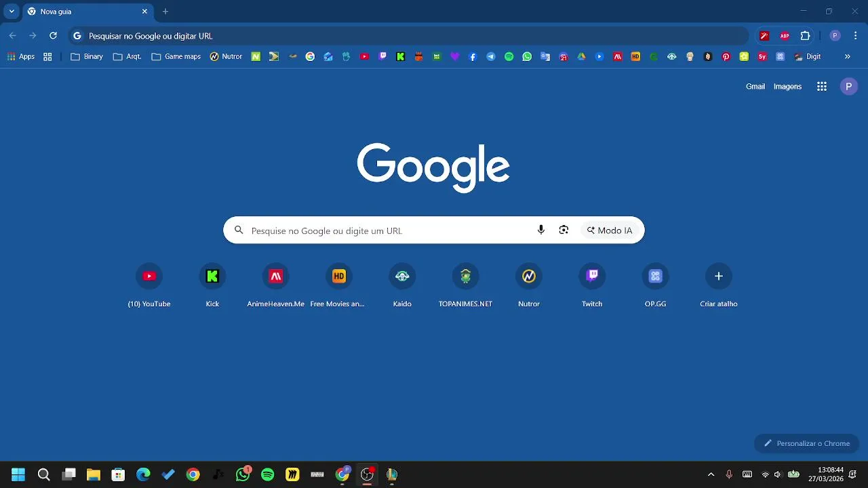Open the Google Translate bookmark icon
Viewport: 868px width, 488px height.
pyautogui.click(x=545, y=57)
